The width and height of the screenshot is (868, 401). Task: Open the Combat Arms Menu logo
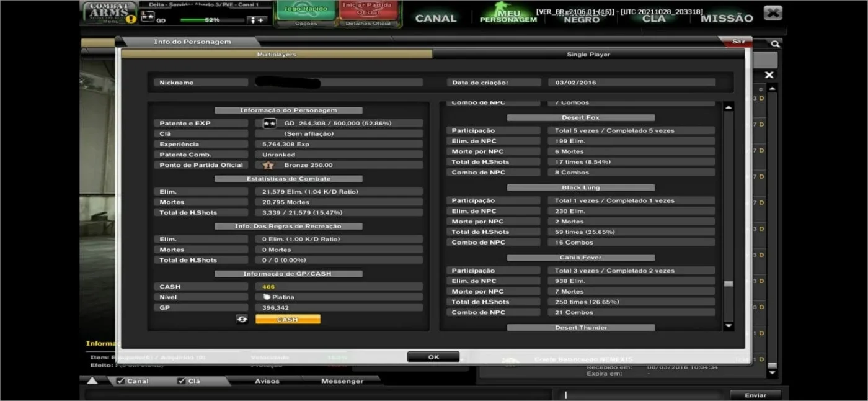click(107, 12)
